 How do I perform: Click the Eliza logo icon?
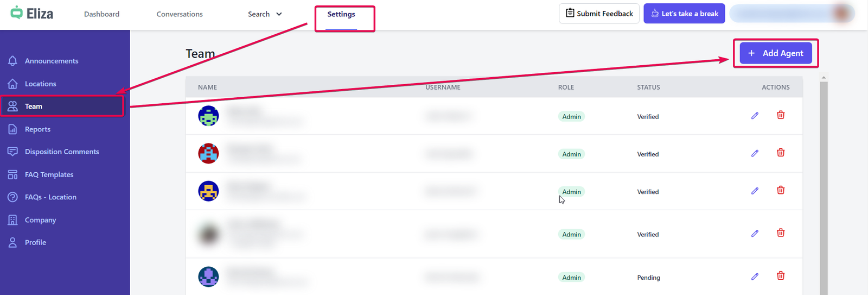[17, 13]
